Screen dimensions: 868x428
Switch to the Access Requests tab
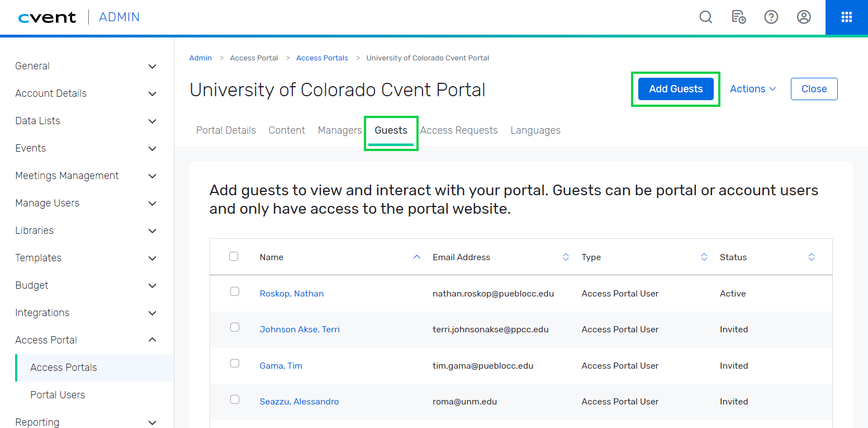click(459, 130)
